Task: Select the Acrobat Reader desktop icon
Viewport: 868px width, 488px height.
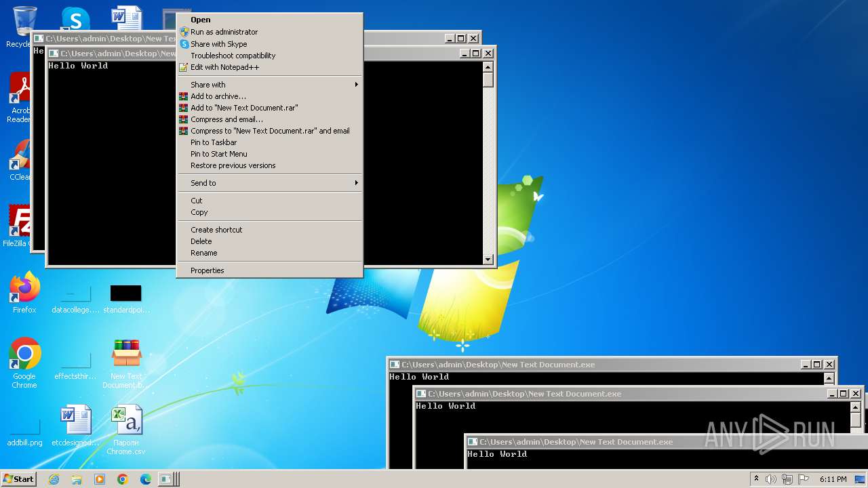Action: pos(20,98)
